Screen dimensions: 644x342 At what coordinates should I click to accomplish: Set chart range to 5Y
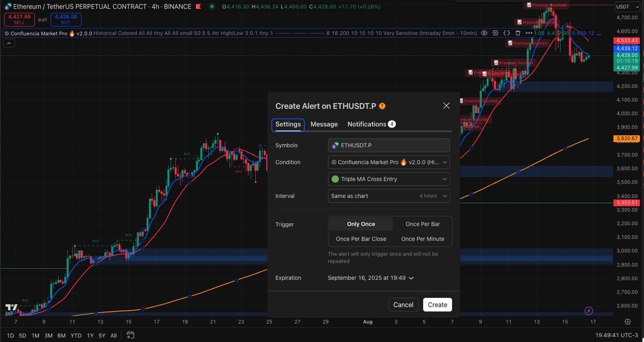tap(102, 336)
